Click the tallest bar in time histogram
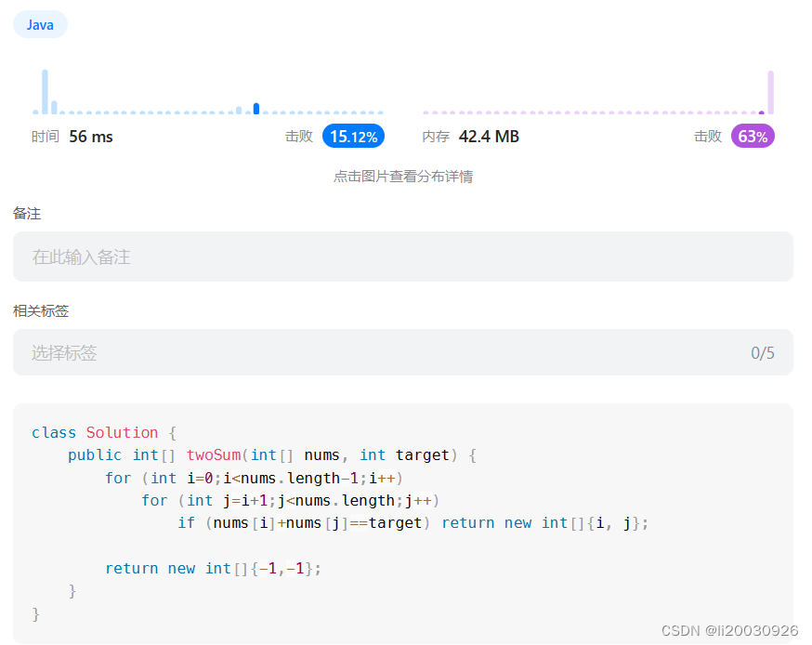 point(45,88)
